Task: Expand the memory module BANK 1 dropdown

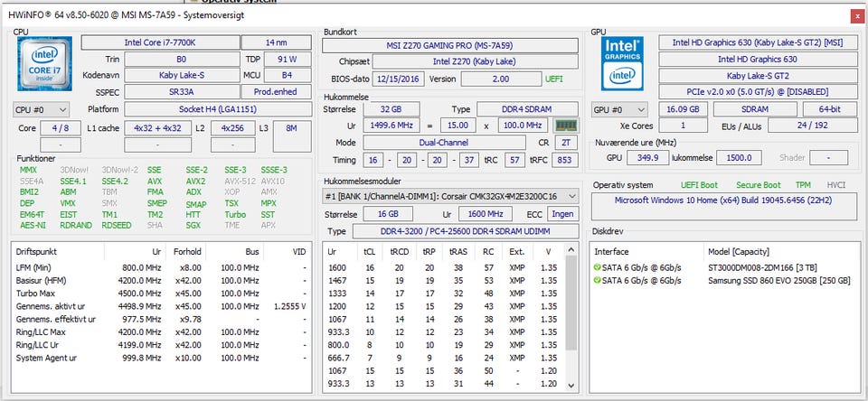Action: pyautogui.click(x=449, y=196)
